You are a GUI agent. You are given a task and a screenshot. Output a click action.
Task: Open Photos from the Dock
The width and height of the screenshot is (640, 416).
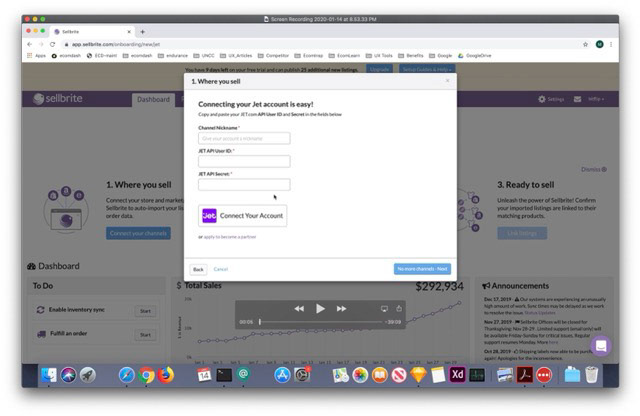360,375
